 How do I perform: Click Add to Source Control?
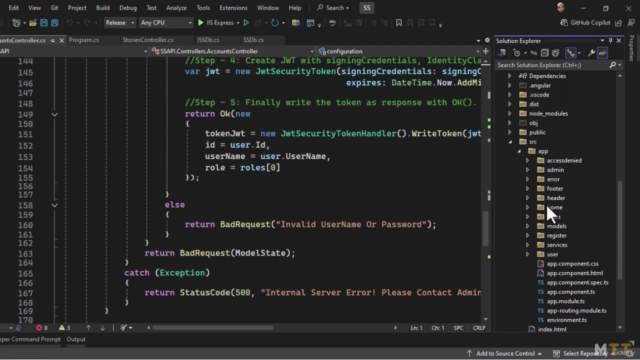pos(505,353)
